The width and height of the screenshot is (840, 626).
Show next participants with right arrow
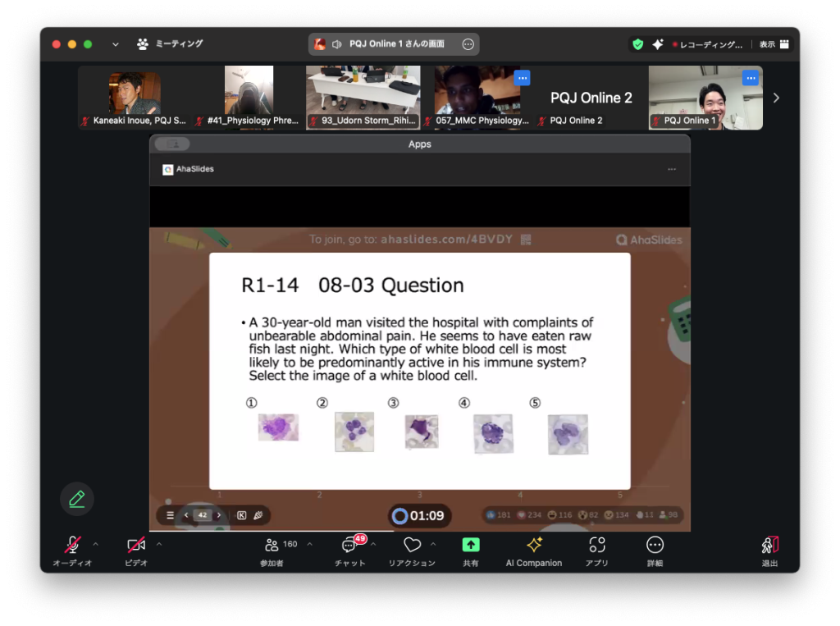pyautogui.click(x=776, y=98)
